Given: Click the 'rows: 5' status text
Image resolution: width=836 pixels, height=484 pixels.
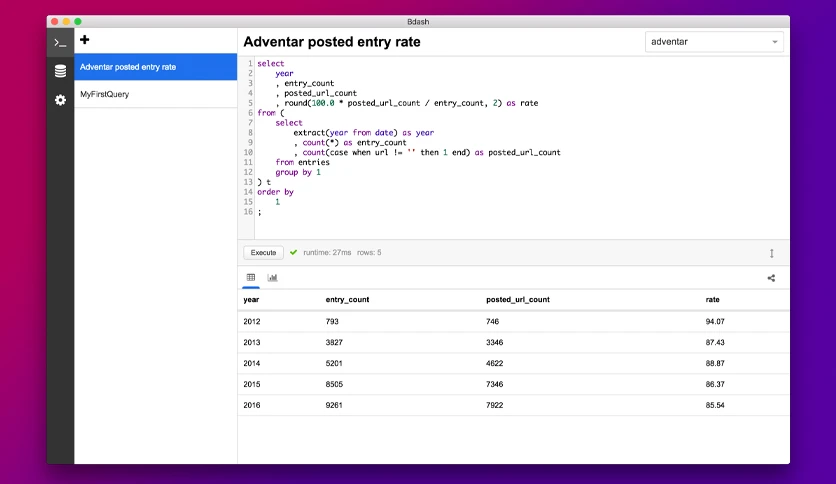Looking at the screenshot, I should click(x=369, y=253).
